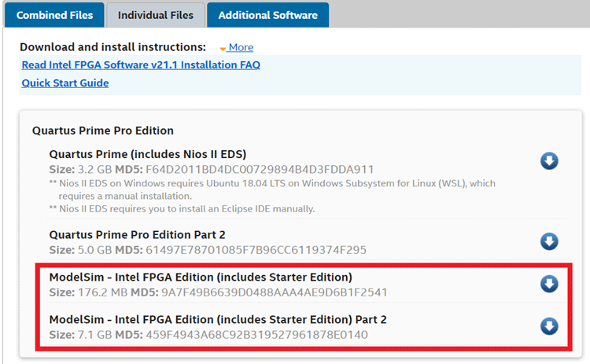
Task: Click the ModelSim Starter Edition Part 2 title
Action: point(218,319)
